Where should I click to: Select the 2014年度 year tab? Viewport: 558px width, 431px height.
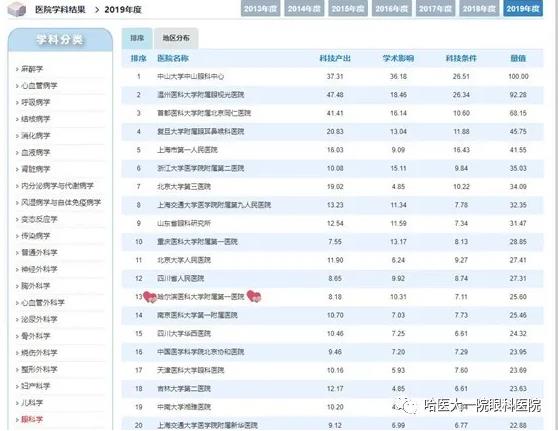[x=304, y=9]
